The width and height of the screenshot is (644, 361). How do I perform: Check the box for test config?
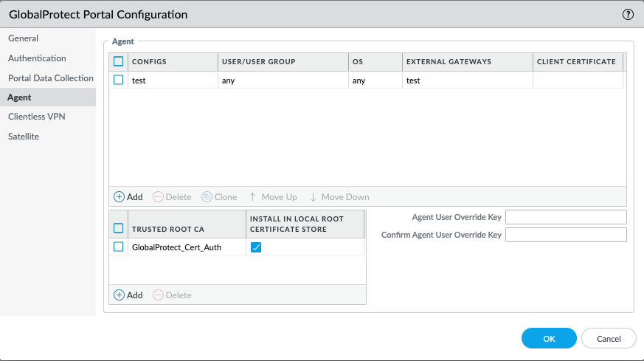[x=118, y=80]
